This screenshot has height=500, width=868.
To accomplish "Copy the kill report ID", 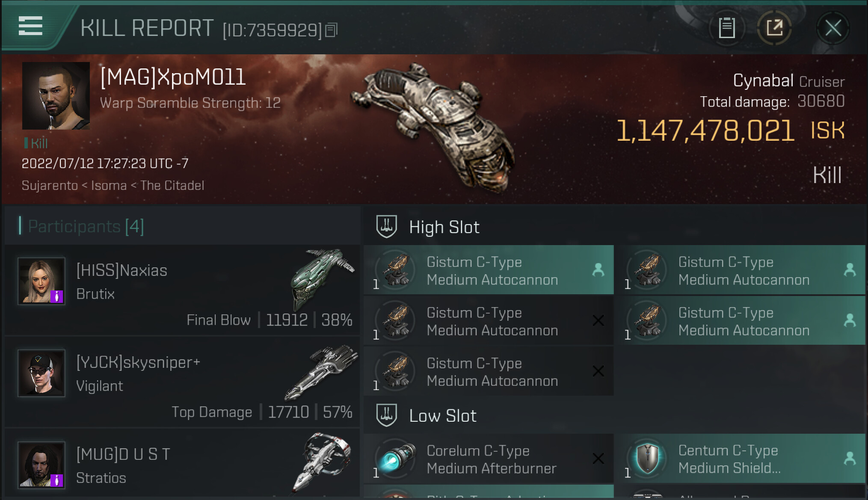I will pyautogui.click(x=332, y=30).
